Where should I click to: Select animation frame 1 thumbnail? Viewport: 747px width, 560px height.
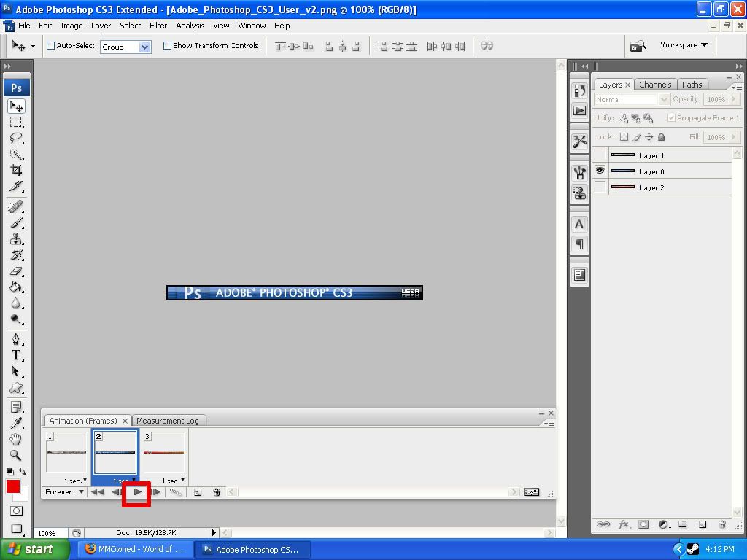point(66,452)
